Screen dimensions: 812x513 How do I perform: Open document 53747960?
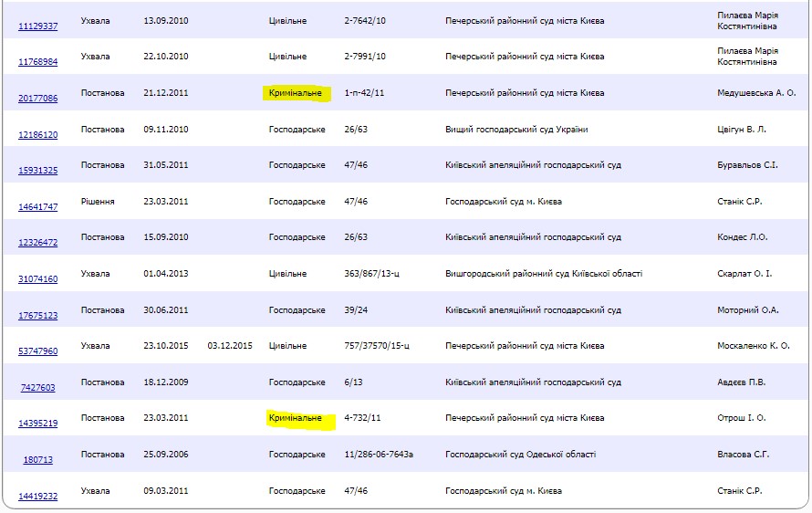click(x=37, y=351)
